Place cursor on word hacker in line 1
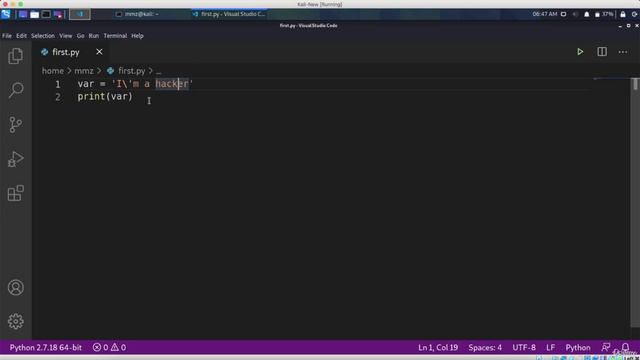This screenshot has height=360, width=640. click(x=172, y=84)
